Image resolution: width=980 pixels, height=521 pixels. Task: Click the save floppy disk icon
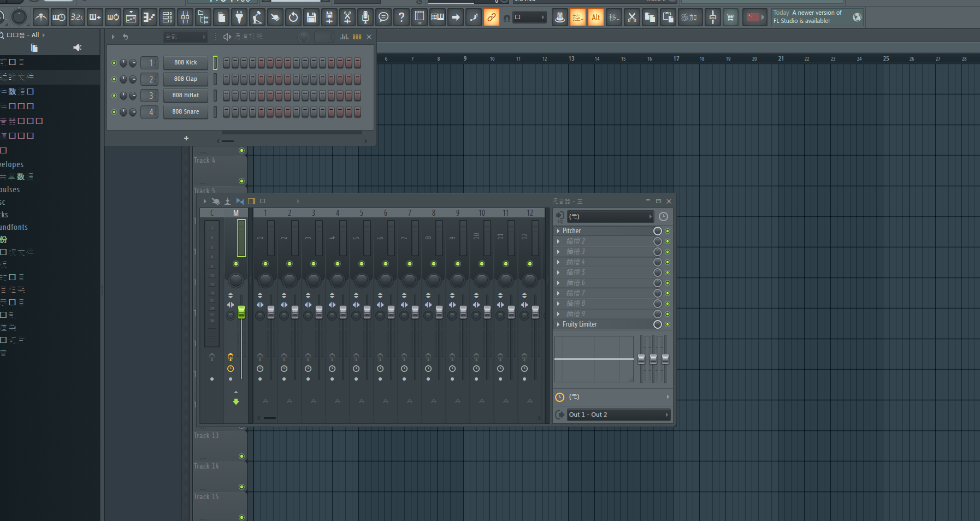(311, 17)
